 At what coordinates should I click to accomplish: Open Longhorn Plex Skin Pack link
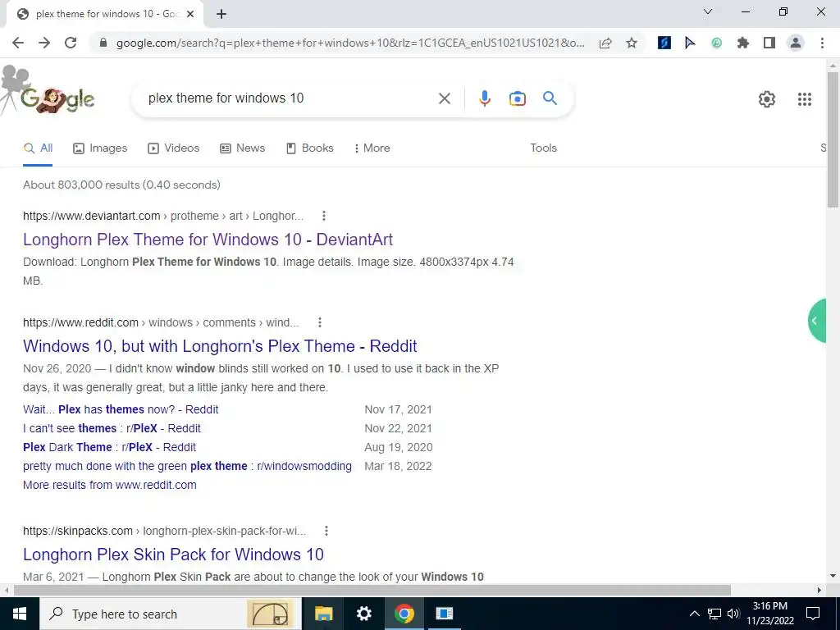[x=174, y=555]
